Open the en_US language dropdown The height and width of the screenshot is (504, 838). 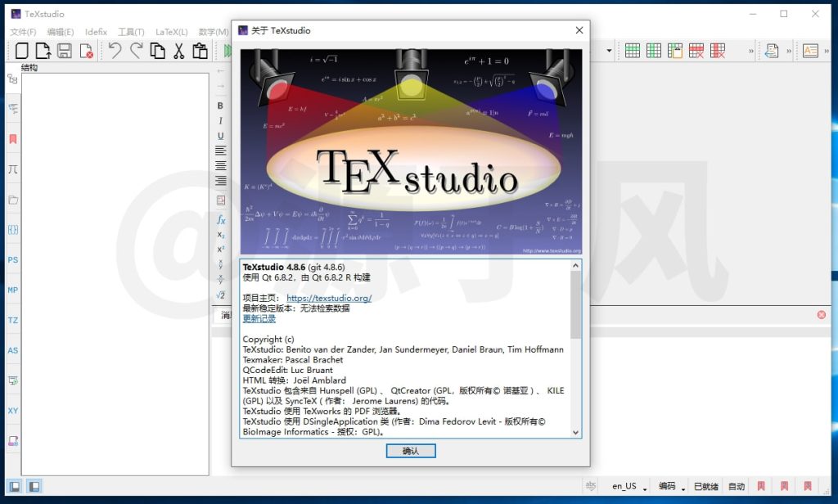tap(629, 486)
